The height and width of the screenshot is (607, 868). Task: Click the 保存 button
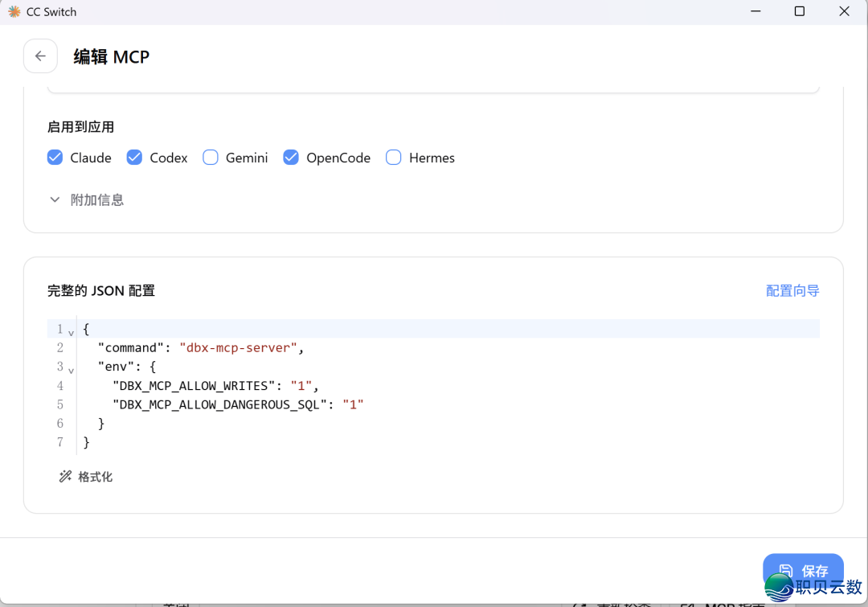click(x=803, y=571)
